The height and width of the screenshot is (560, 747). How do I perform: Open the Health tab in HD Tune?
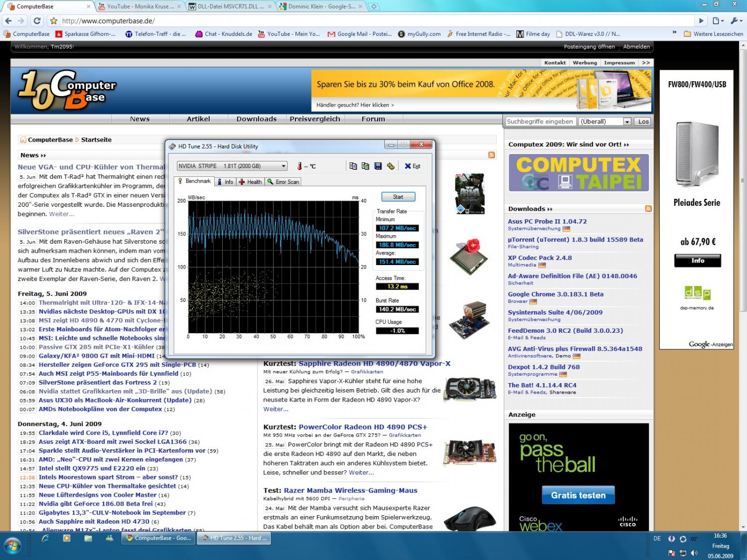(x=250, y=182)
